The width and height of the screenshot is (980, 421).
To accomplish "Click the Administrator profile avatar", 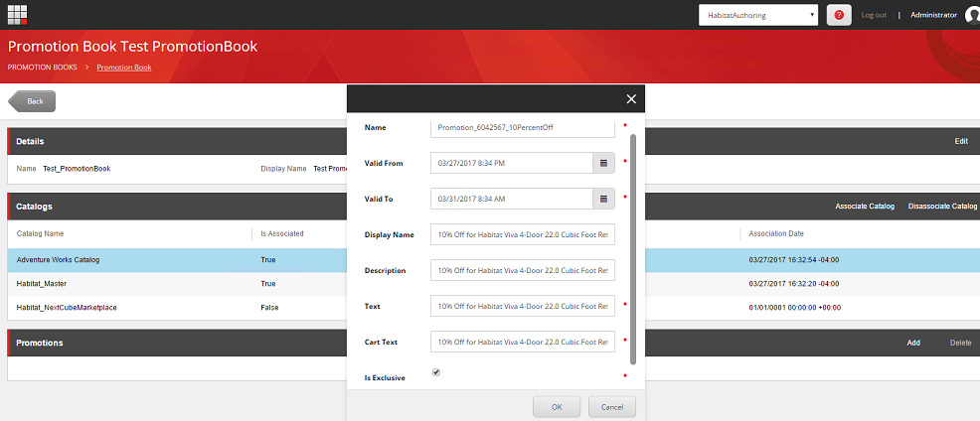I will (971, 15).
